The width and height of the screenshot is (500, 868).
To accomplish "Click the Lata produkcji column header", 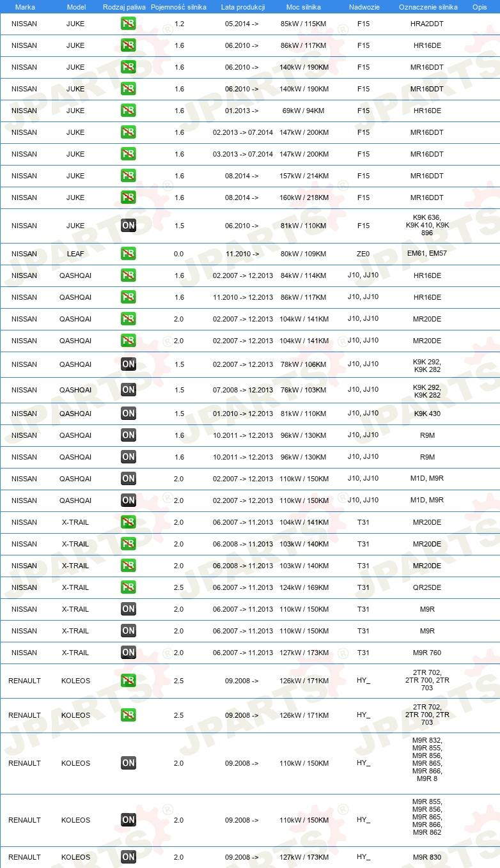I will click(x=243, y=7).
